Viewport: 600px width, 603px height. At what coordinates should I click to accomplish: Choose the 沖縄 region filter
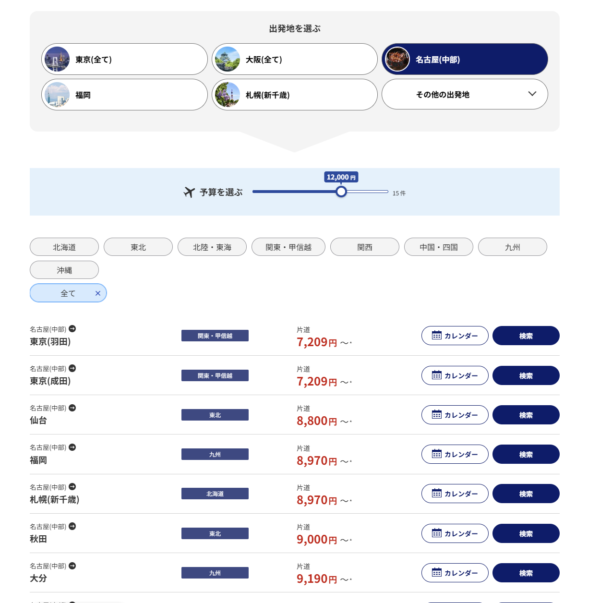pos(64,270)
